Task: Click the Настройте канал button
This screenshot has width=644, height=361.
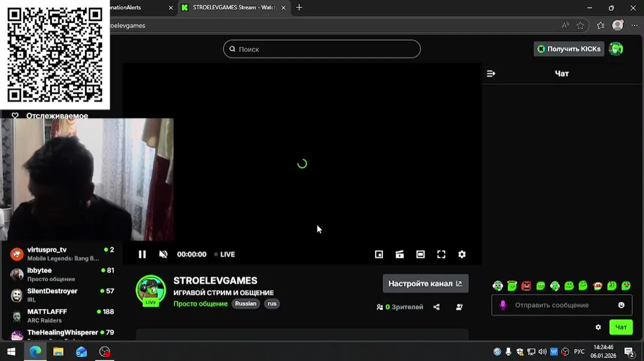Action: (x=425, y=283)
